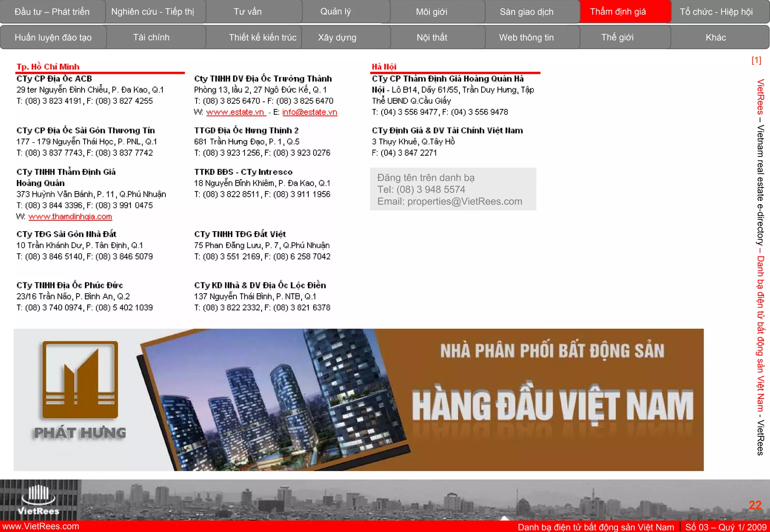Select CTy TNHH TĐG Đất Việt
This screenshot has height=532, width=770.
click(x=240, y=234)
